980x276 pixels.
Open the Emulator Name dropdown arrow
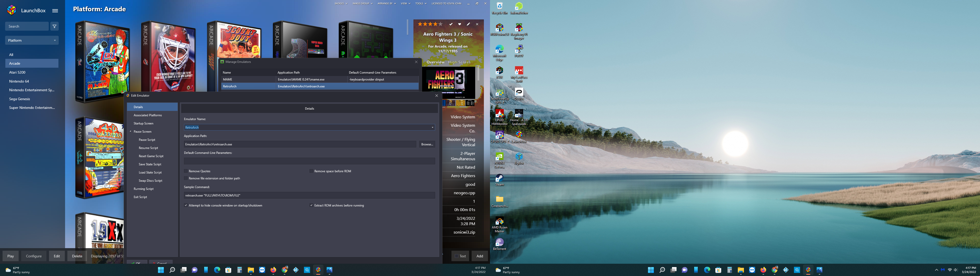coord(432,127)
